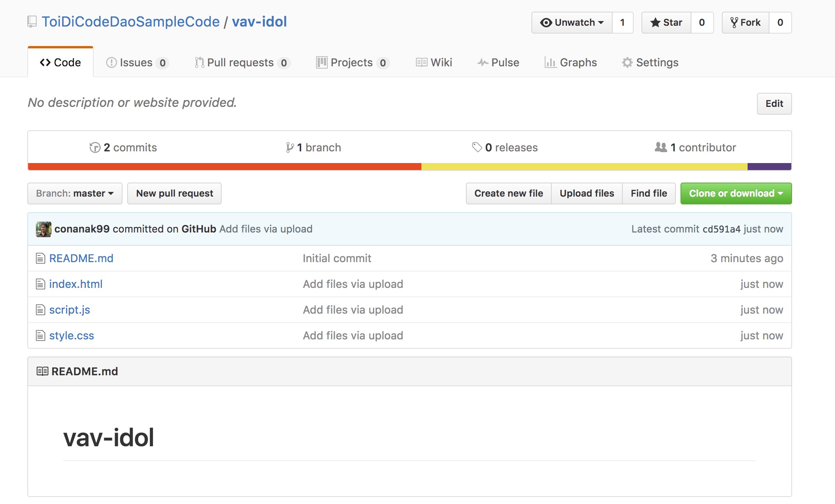This screenshot has width=835, height=504.
Task: Open the Pull requests tab
Action: click(x=240, y=62)
